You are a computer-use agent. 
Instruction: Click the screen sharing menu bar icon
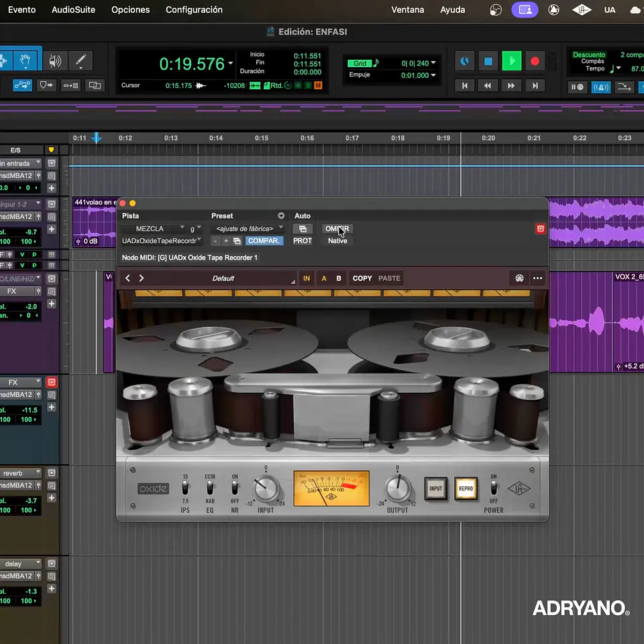pos(525,9)
